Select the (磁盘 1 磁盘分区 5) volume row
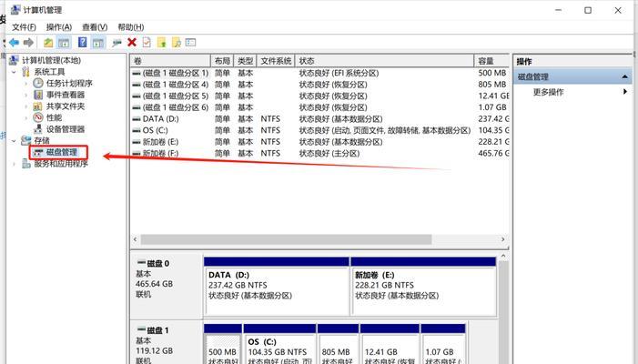 point(319,96)
